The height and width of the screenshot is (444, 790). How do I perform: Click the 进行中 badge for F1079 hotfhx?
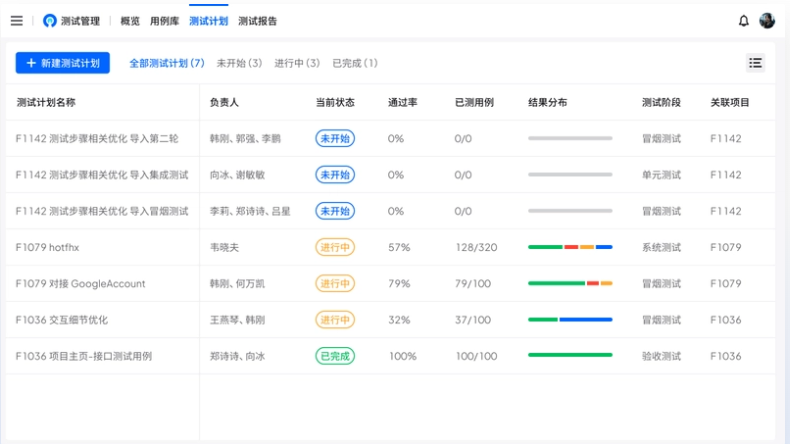(x=335, y=247)
